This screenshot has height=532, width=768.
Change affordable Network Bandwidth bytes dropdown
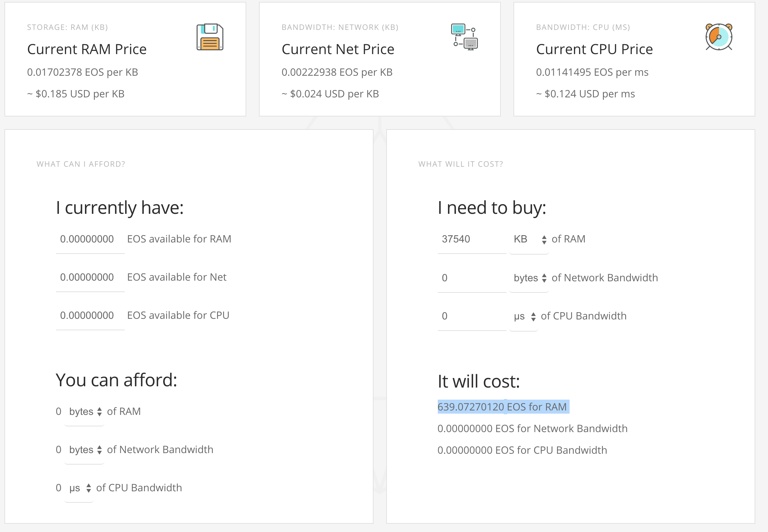click(85, 450)
